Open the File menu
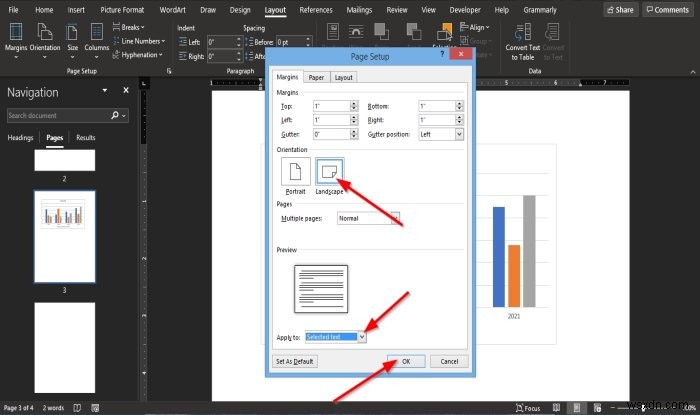The width and height of the screenshot is (700, 415). click(13, 10)
